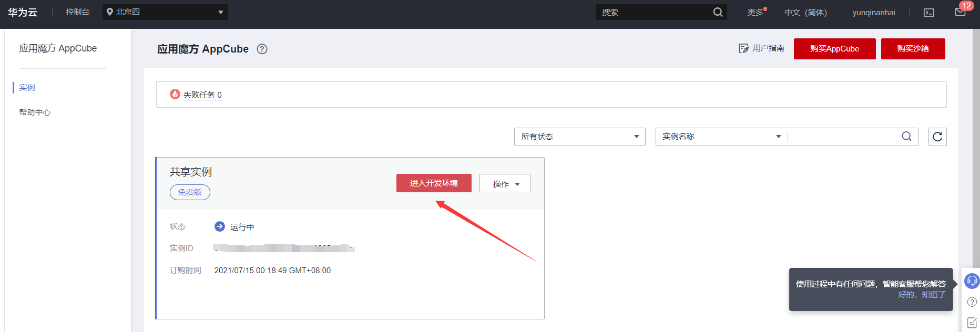Open the 用户指南 user guide link
Image resolution: width=980 pixels, height=332 pixels.
[768, 48]
